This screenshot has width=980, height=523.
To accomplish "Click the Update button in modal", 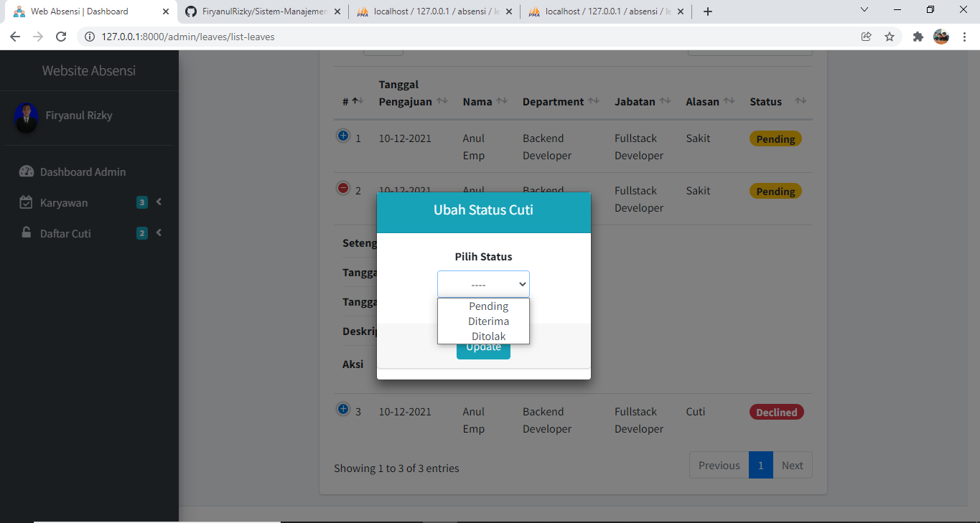I will point(483,347).
